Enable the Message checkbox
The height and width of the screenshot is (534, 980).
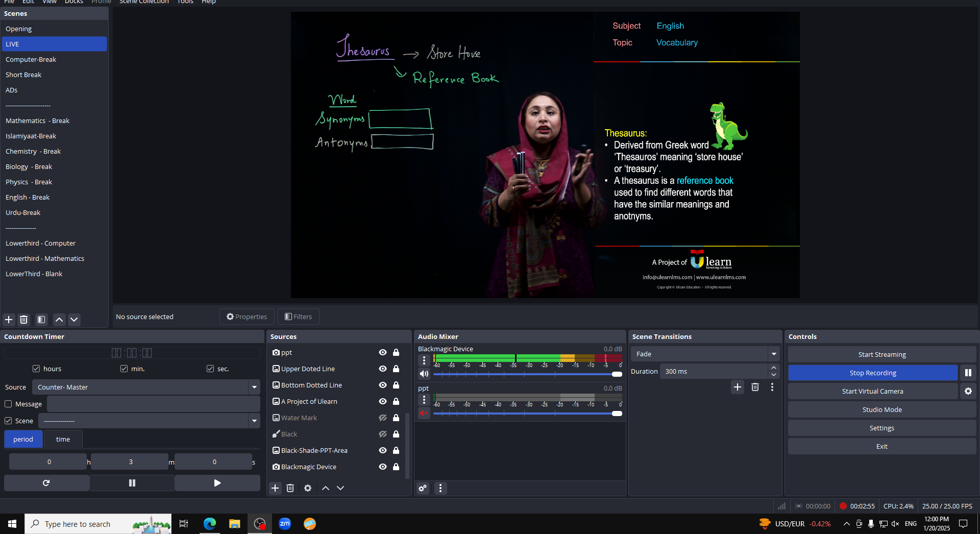click(8, 404)
